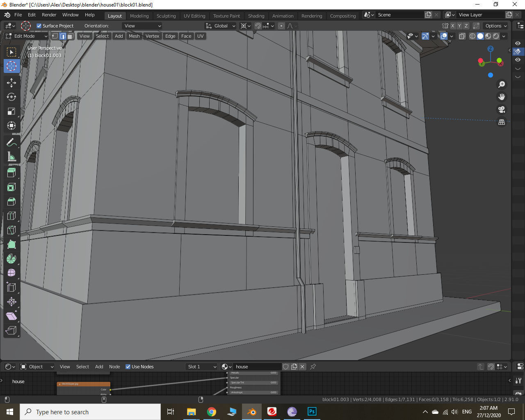Select the Loop Cut tool
525x420 pixels.
coord(11,216)
